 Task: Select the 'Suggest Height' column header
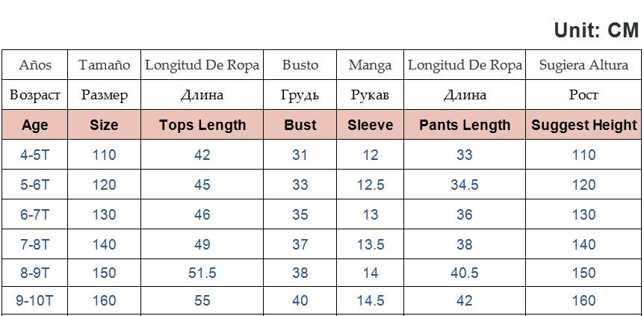tap(584, 125)
